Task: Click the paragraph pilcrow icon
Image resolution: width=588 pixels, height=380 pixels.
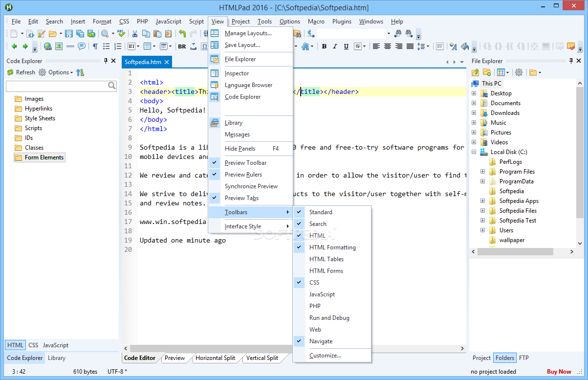Action: click(x=95, y=46)
